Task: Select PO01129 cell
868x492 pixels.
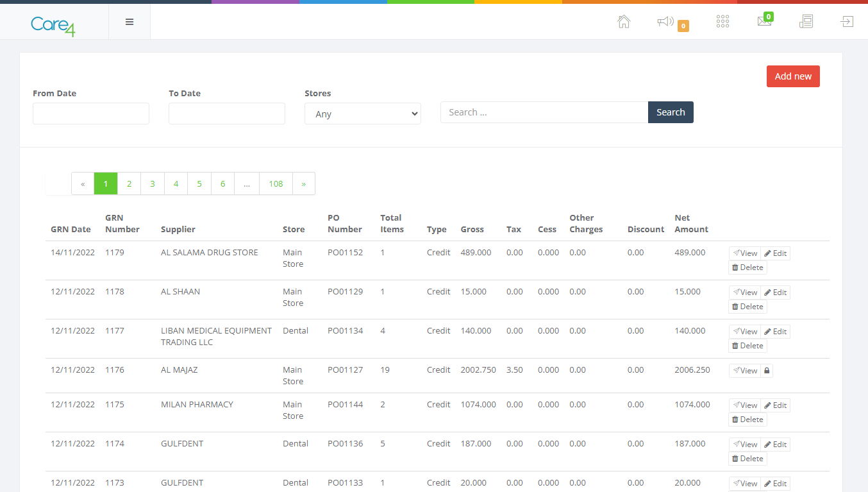Action: pos(345,292)
